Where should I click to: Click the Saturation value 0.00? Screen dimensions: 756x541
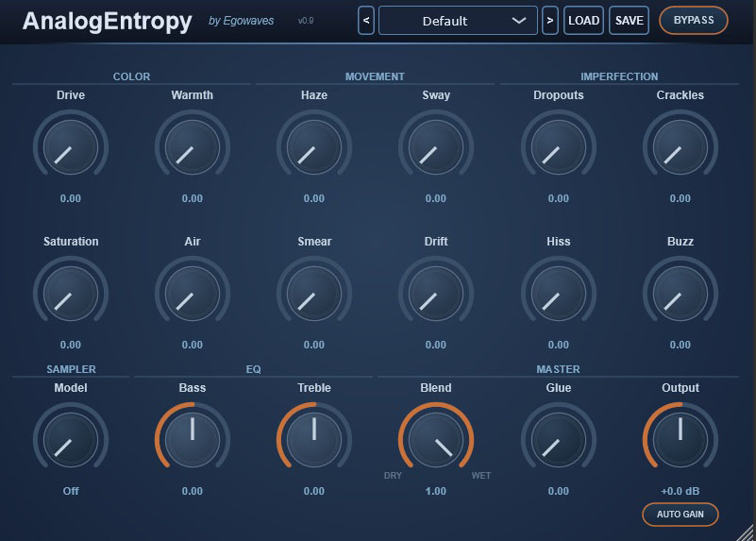[x=71, y=346]
